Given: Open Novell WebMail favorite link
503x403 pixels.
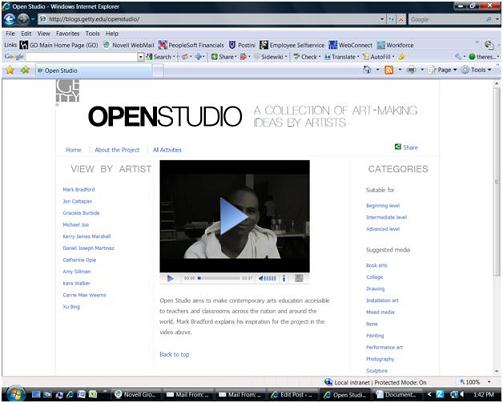Looking at the screenshot, I should [x=129, y=45].
